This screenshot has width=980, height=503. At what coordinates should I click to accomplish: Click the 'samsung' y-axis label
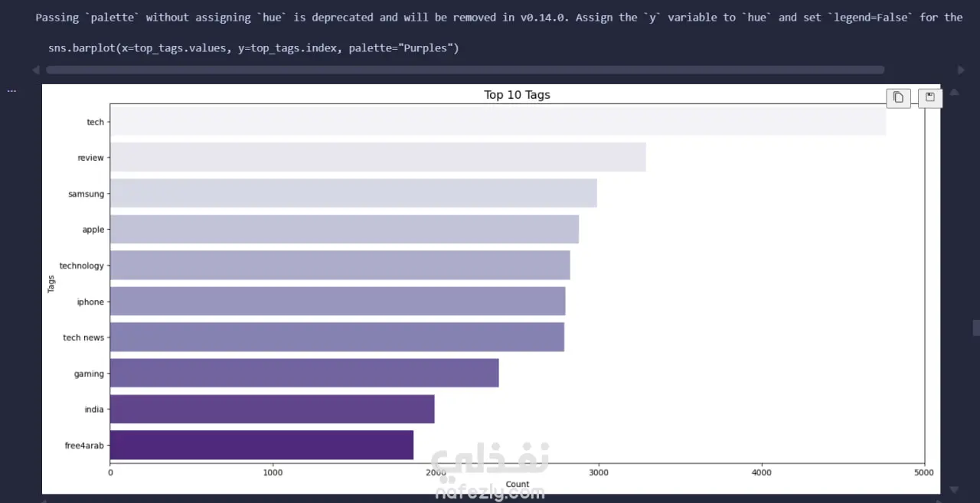[86, 194]
